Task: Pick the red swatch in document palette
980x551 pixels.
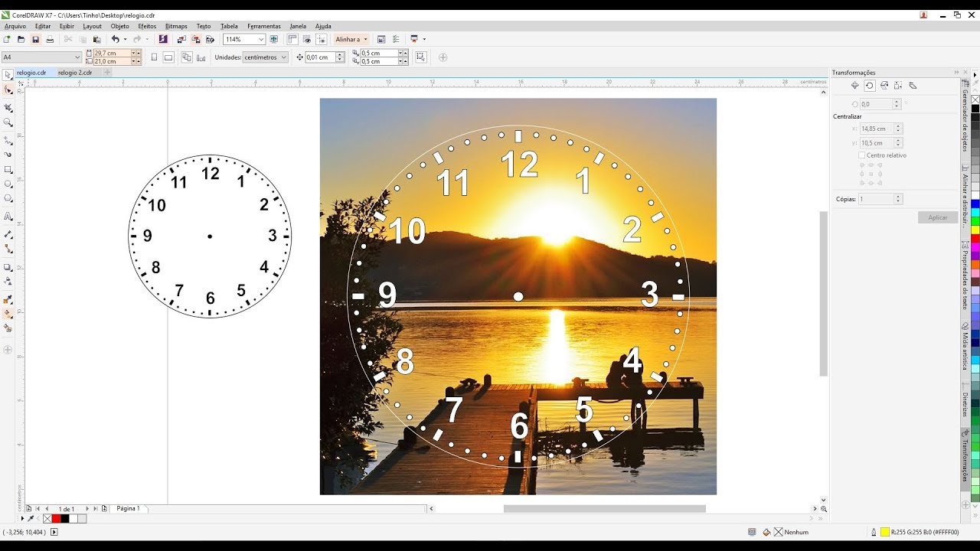Action: [56, 519]
